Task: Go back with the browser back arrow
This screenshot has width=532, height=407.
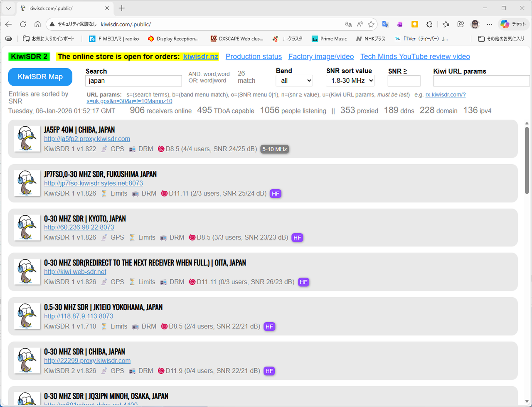Action: click(8, 24)
